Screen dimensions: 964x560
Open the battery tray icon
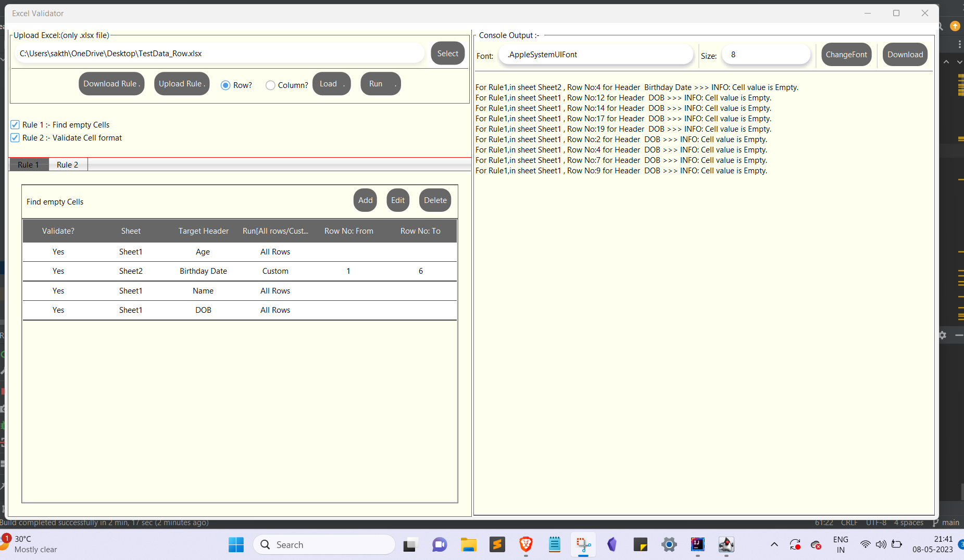click(897, 545)
